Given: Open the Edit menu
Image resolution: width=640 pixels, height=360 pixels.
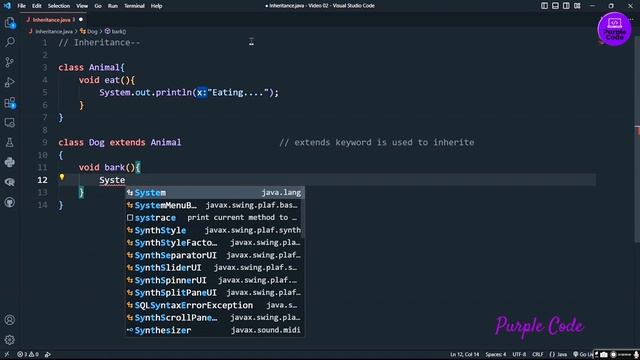Looking at the screenshot, I should [x=37, y=6].
